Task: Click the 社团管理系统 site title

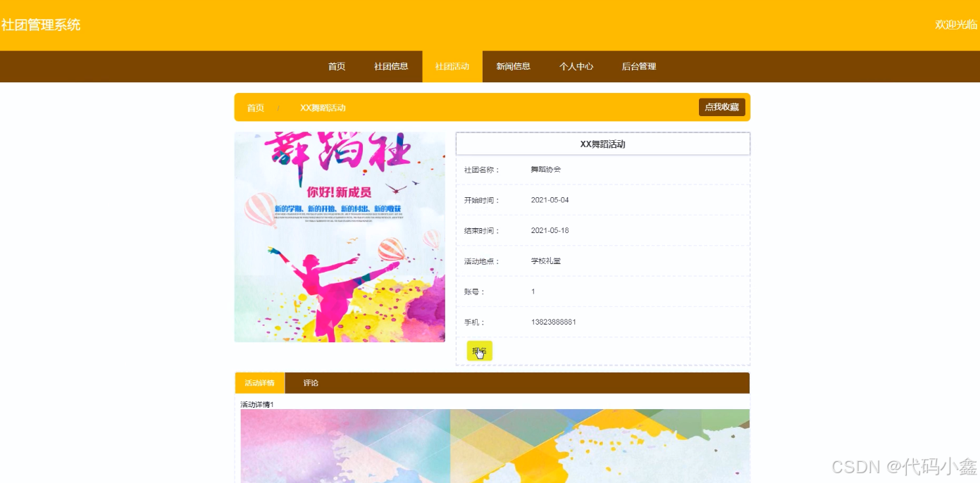Action: coord(41,25)
